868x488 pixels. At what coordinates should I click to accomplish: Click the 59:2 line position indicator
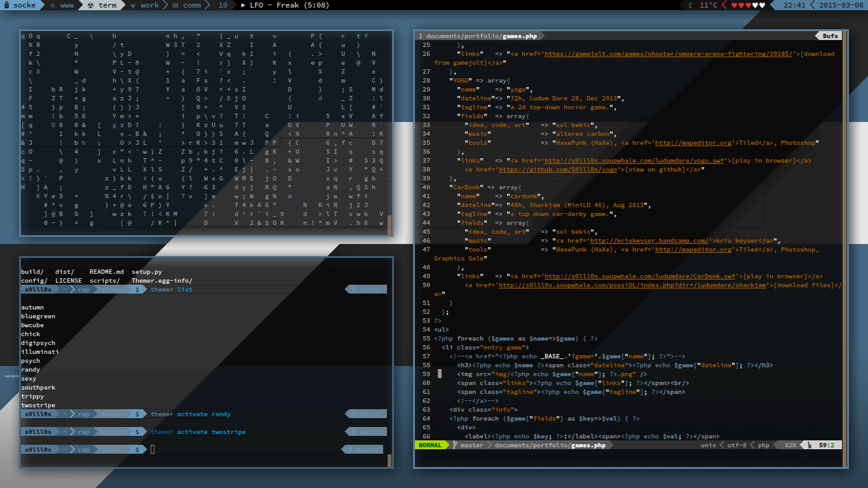(x=826, y=445)
